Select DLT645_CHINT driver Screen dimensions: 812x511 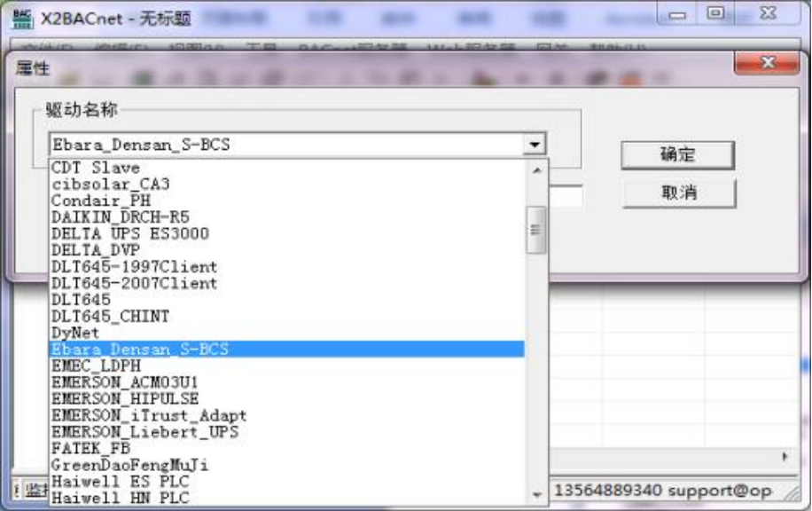287,317
